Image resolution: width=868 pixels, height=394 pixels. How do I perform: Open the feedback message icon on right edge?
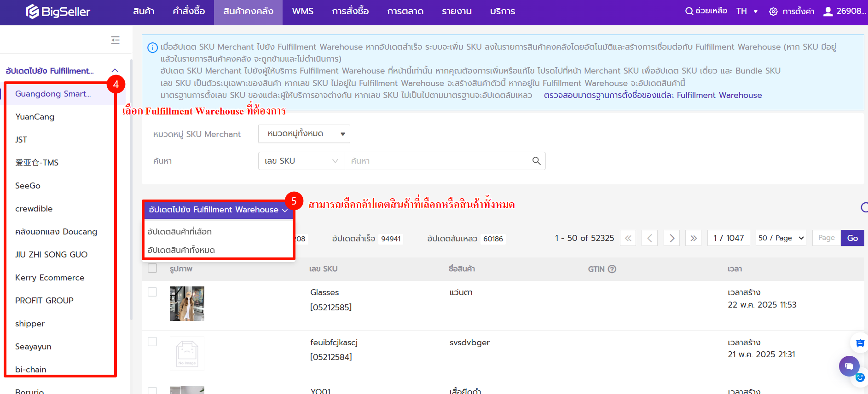pyautogui.click(x=860, y=343)
